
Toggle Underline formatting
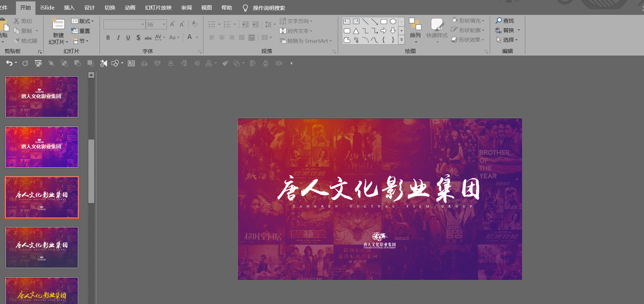(x=128, y=38)
